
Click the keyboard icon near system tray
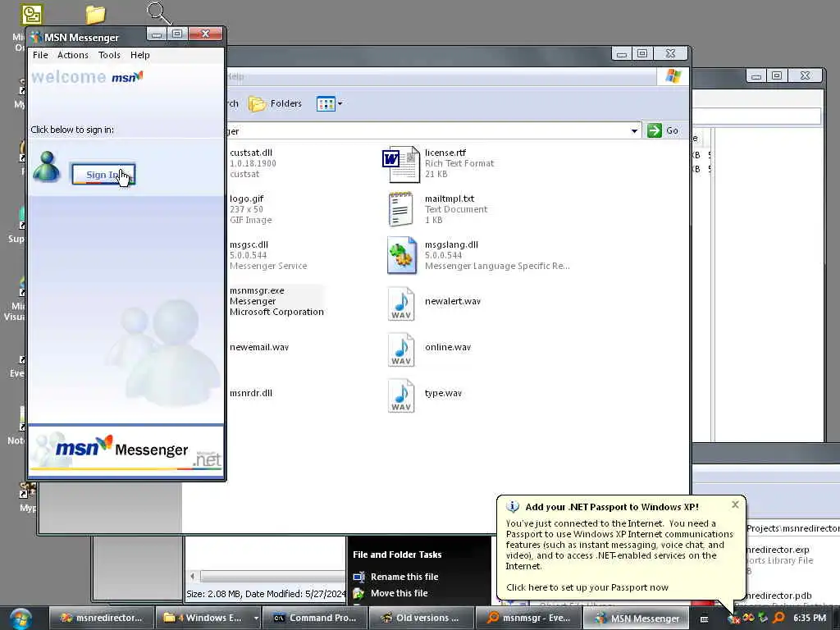click(704, 619)
